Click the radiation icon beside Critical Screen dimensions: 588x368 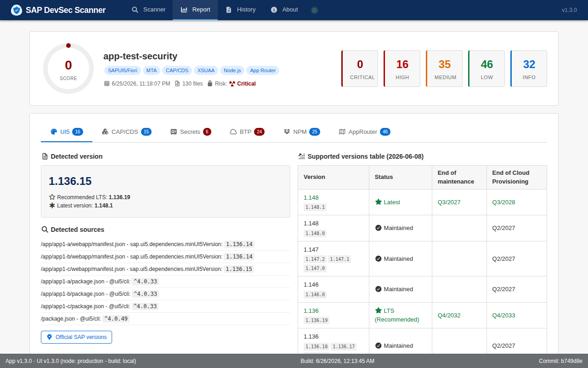pos(232,84)
